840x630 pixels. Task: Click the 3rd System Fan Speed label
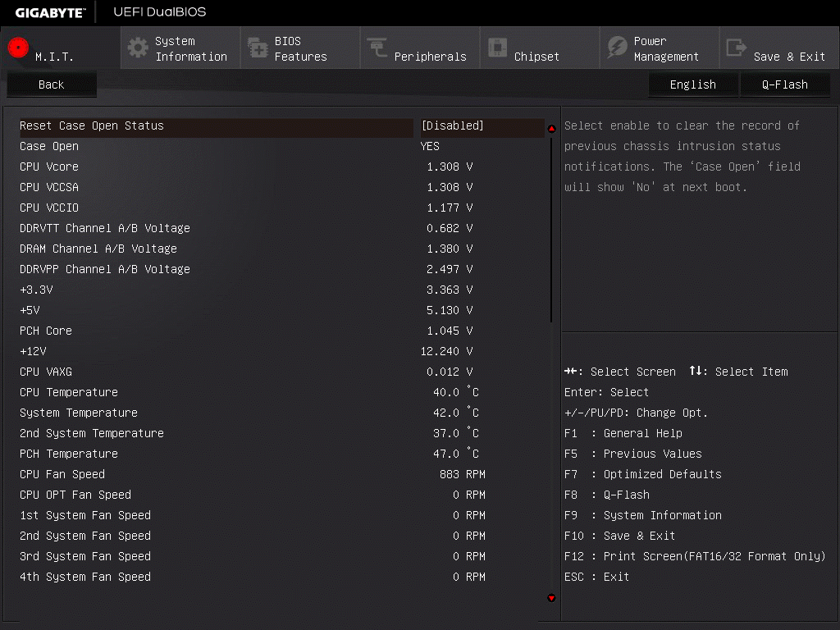tap(85, 556)
